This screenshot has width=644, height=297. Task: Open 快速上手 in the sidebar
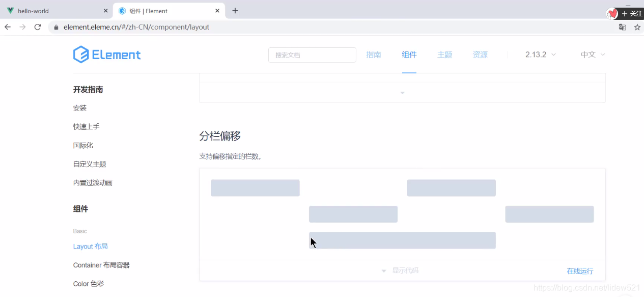(86, 126)
